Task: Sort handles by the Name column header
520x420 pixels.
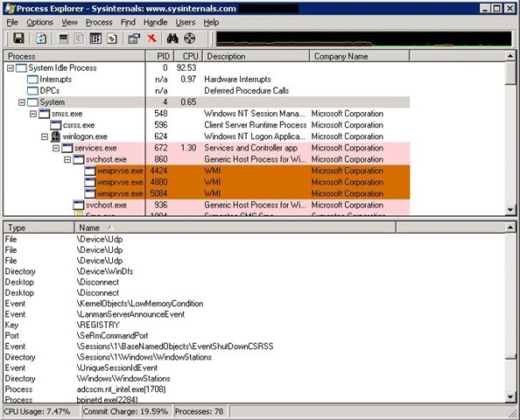Action: coord(235,227)
